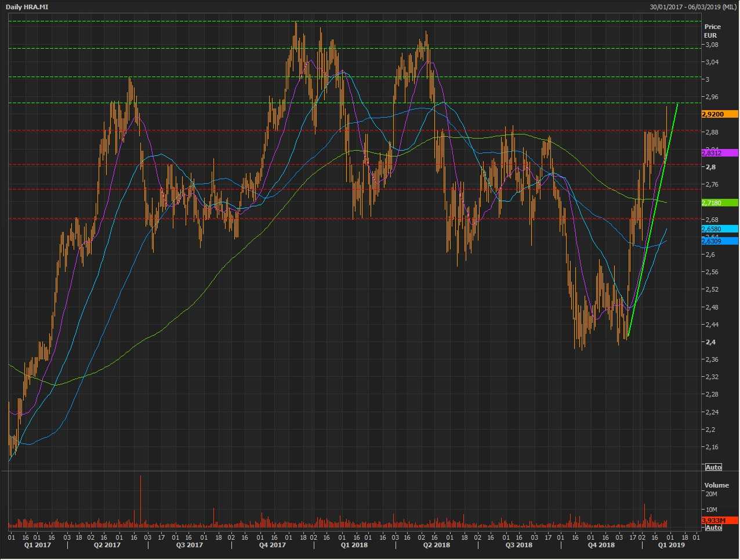This screenshot has width=740, height=560.
Task: Select Q4 2017 on the time axis
Action: (x=272, y=545)
